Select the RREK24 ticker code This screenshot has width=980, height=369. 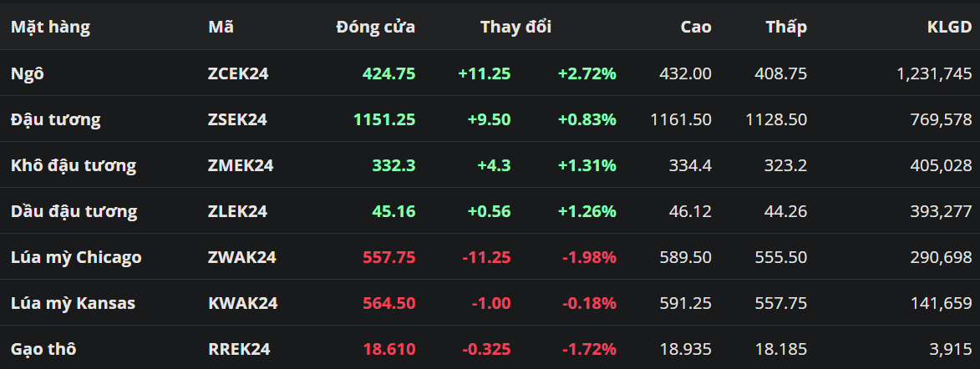point(239,349)
